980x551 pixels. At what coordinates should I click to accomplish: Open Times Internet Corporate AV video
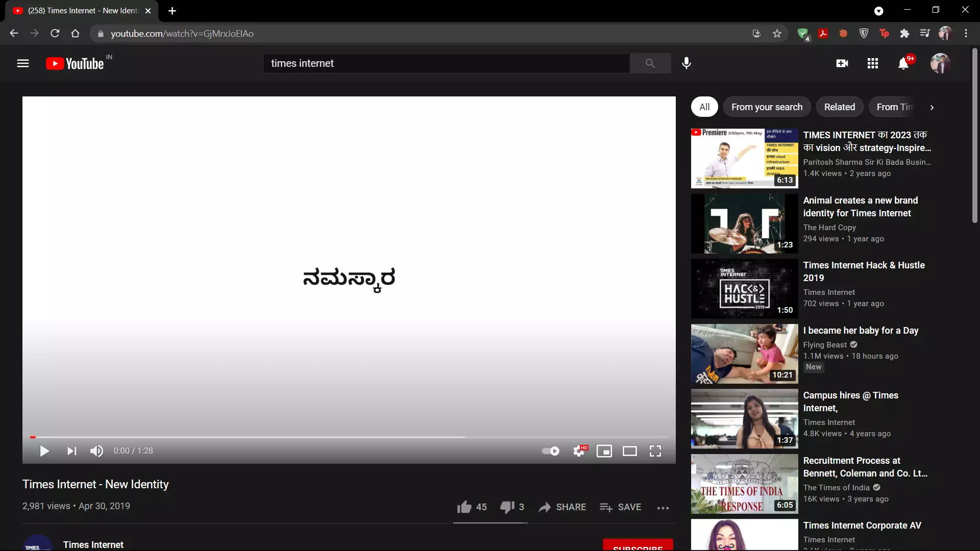click(862, 525)
